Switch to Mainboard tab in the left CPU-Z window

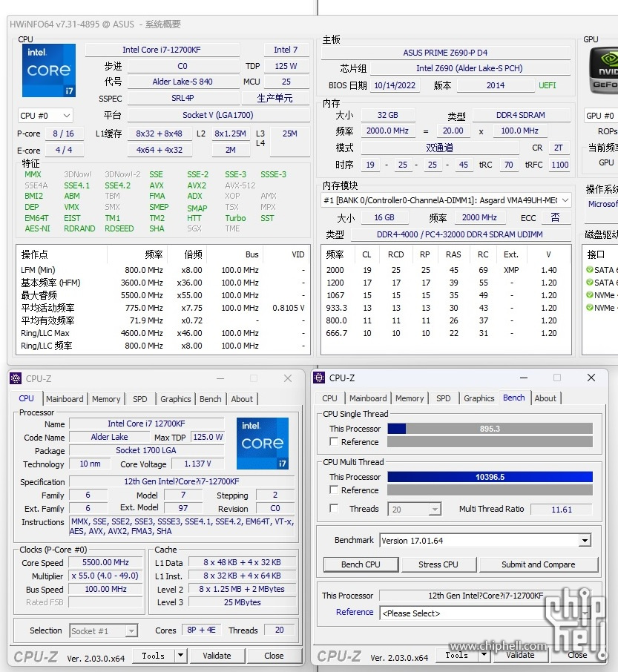pyautogui.click(x=65, y=399)
